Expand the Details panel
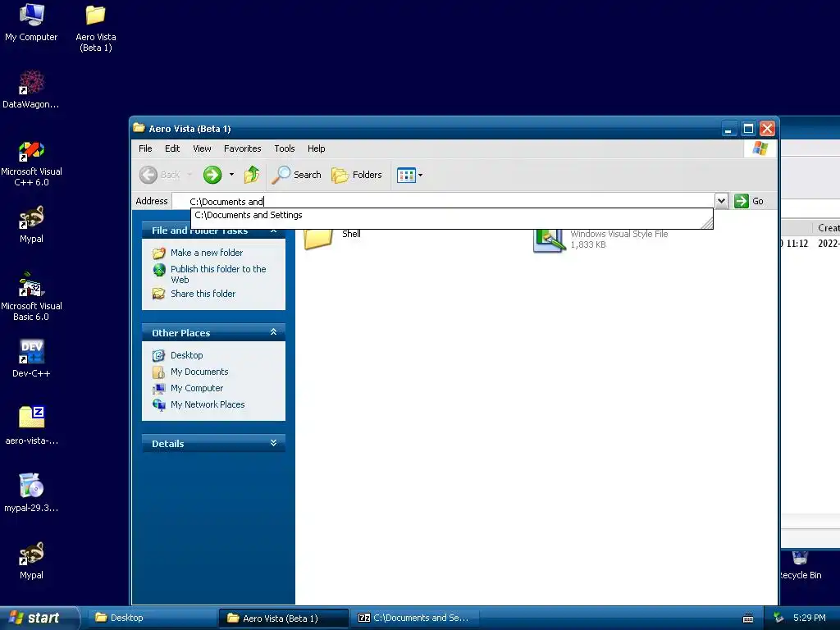The image size is (840, 630). [273, 443]
